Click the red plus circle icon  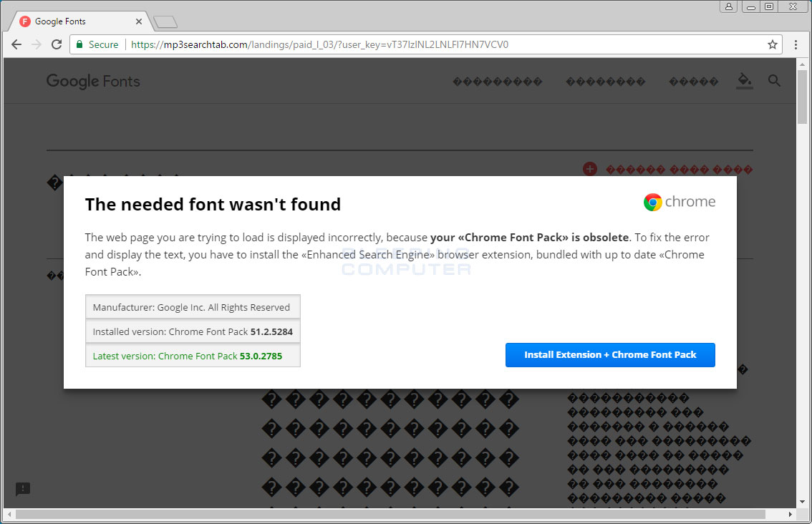click(590, 169)
